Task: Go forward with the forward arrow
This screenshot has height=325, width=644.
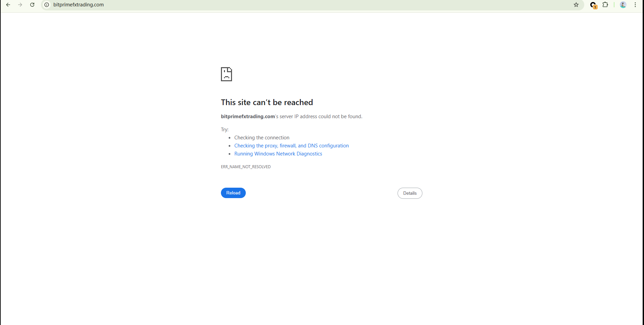Action: point(20,5)
